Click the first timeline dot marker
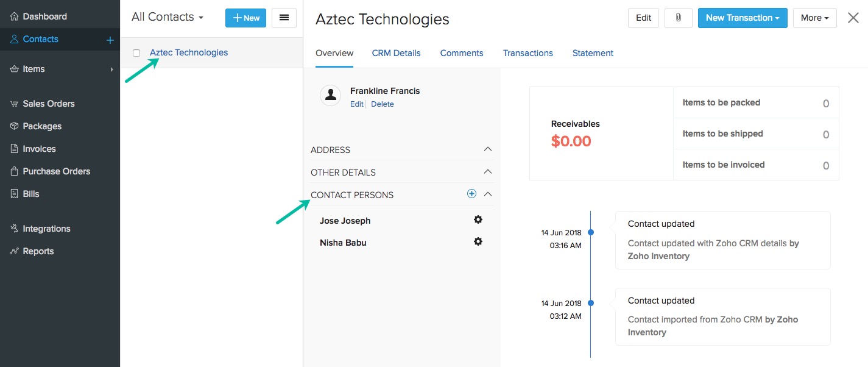This screenshot has width=868, height=367. [x=591, y=232]
